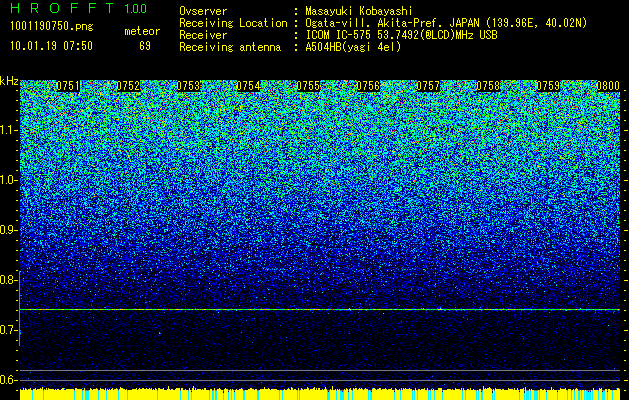
Task: Click the 0751 time marker
Action: (68, 86)
